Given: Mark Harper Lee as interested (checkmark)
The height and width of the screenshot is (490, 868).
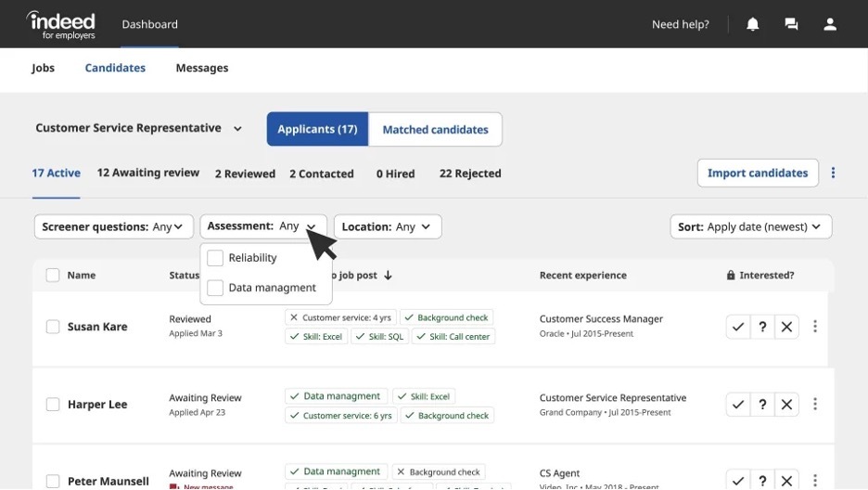Looking at the screenshot, I should pos(738,405).
